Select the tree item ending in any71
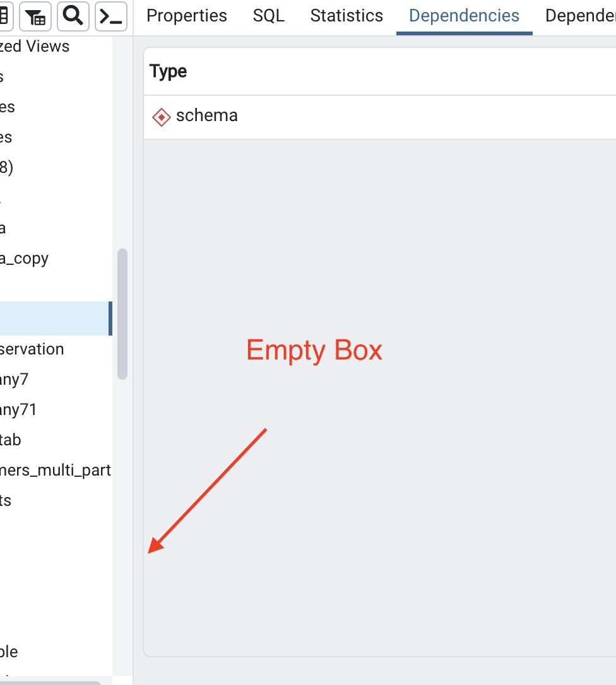This screenshot has width=616, height=685. coord(18,409)
